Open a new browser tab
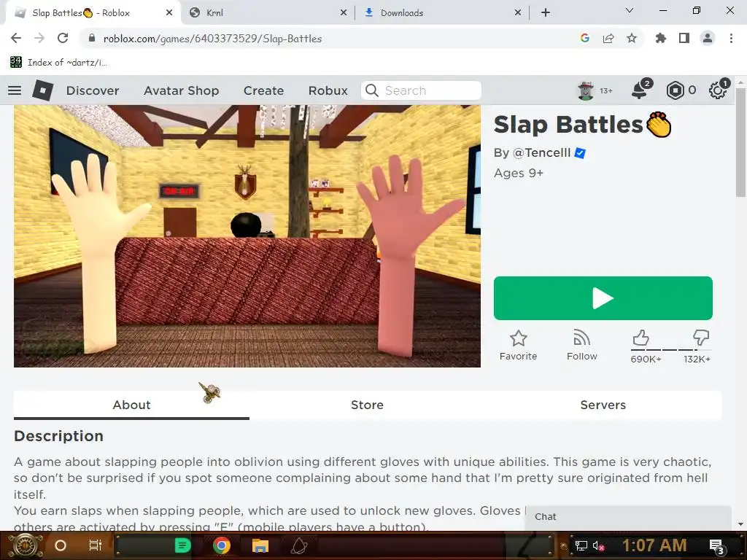Screen dimensions: 747x560 (x=546, y=13)
